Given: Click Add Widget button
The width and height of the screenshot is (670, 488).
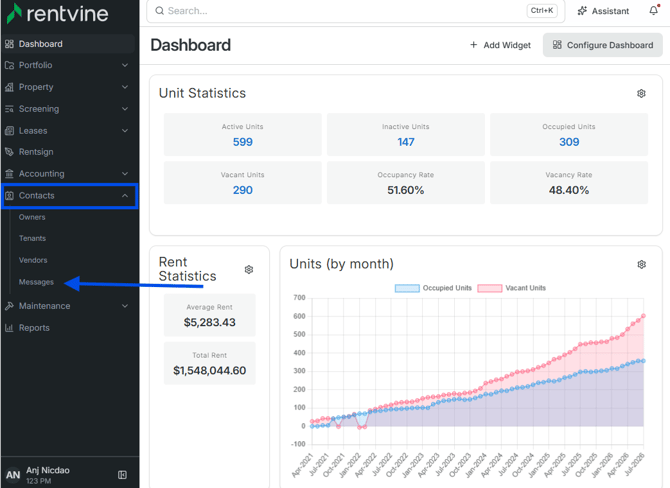Looking at the screenshot, I should point(500,45).
